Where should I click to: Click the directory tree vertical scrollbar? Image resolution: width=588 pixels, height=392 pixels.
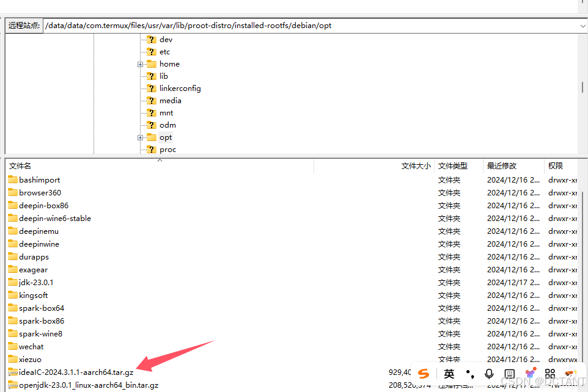coord(582,87)
